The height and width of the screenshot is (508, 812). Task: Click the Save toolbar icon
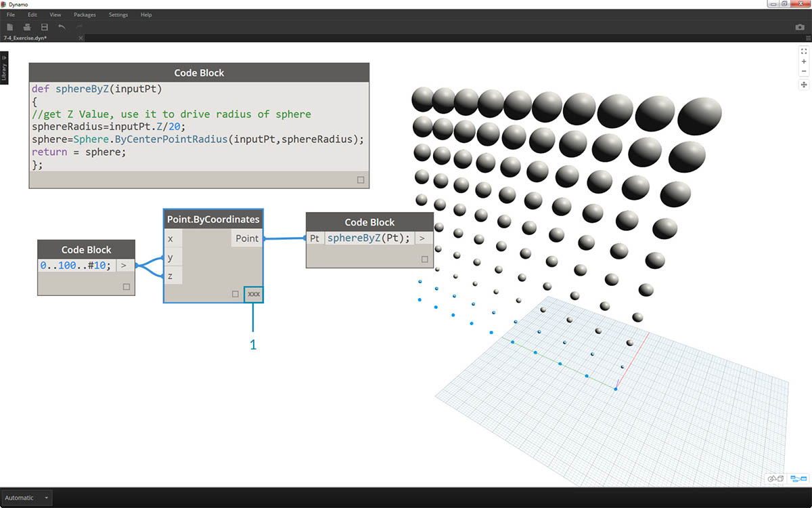click(45, 27)
